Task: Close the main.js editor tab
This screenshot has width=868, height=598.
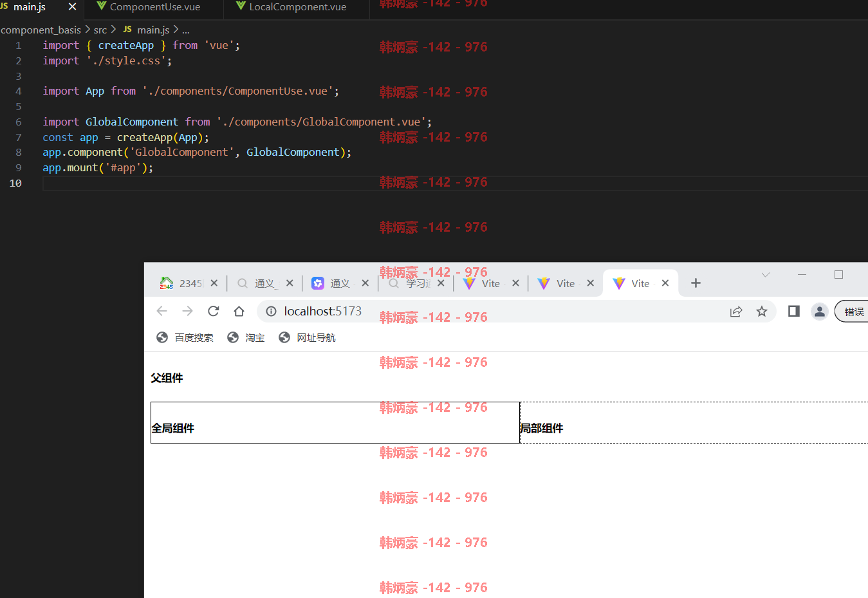Action: tap(72, 7)
